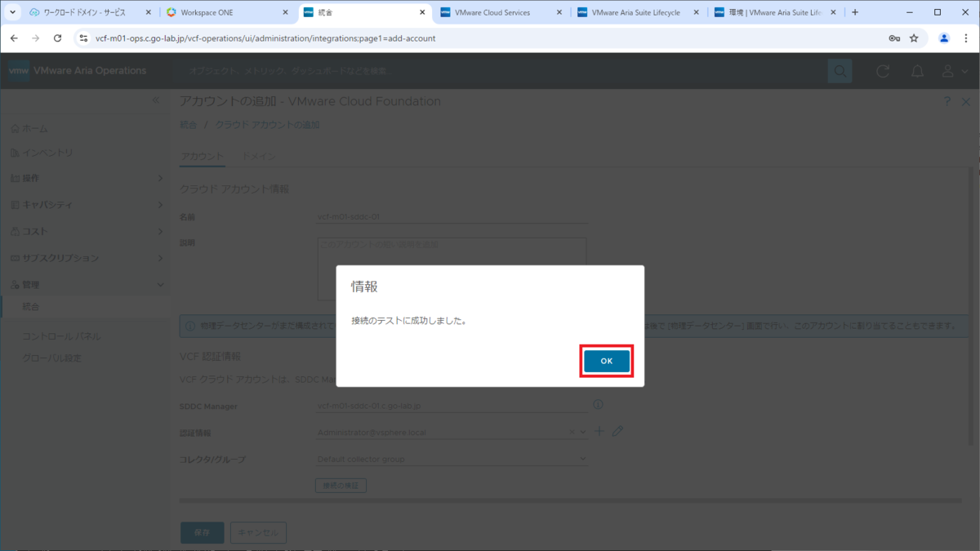Click the 名前 input field
This screenshot has width=980, height=551.
(x=452, y=217)
